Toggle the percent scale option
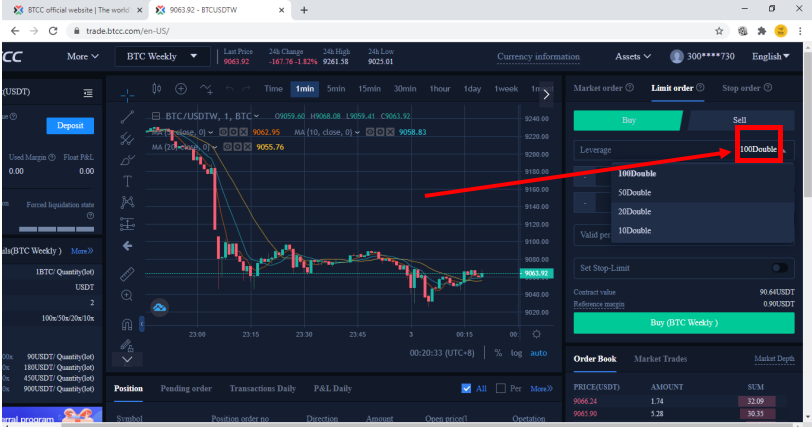 (x=498, y=353)
